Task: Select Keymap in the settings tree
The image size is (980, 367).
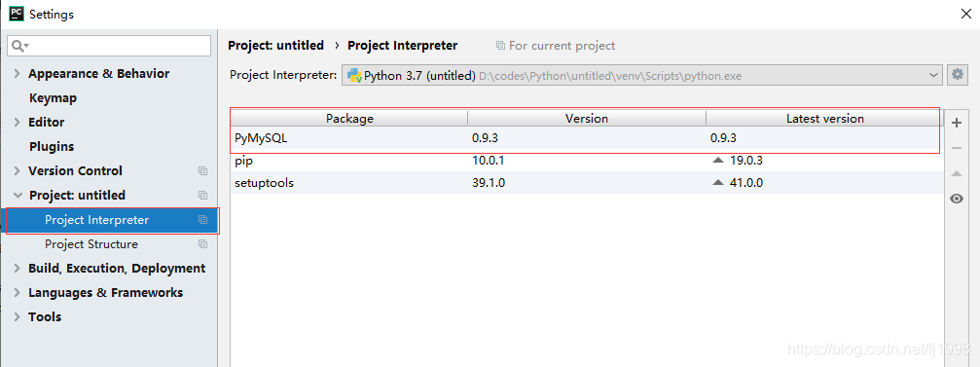Action: coord(54,98)
